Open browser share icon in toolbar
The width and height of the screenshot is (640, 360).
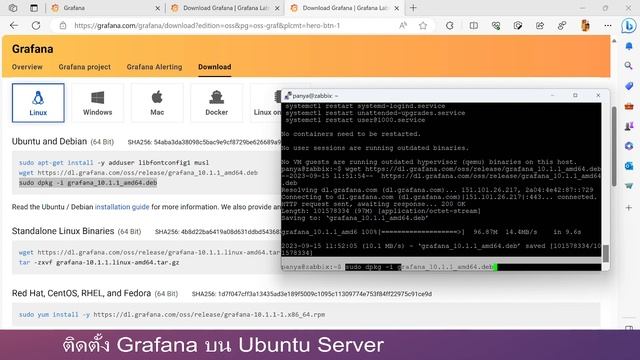tap(540, 25)
